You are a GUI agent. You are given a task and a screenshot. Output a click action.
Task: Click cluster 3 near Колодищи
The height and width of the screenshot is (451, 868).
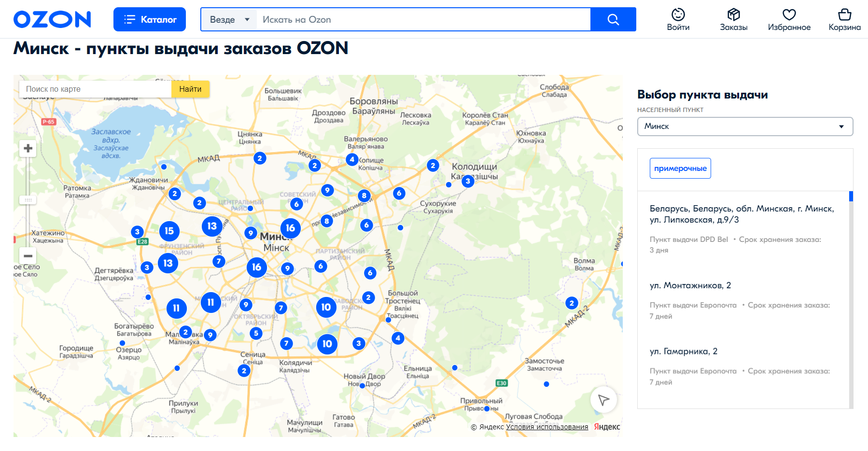pos(467,181)
